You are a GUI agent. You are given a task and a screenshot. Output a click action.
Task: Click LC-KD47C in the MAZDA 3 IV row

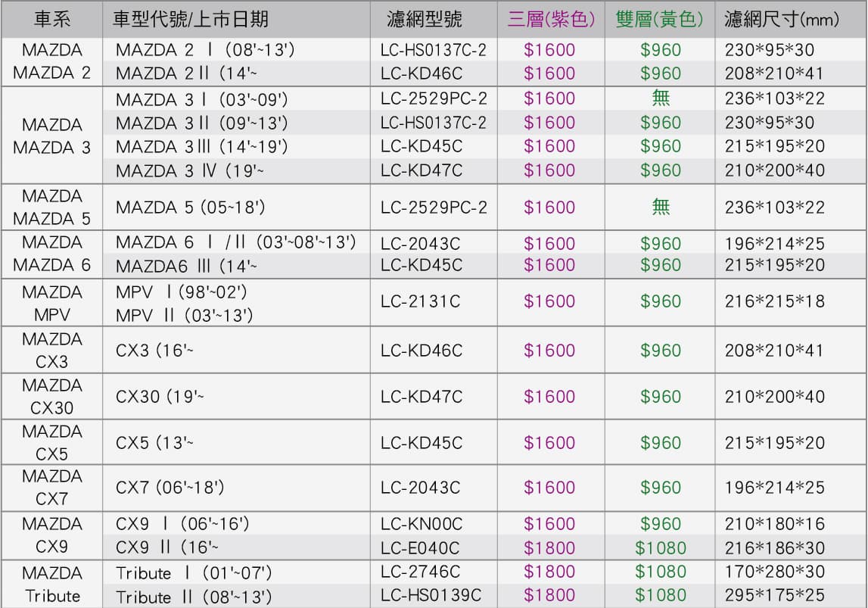click(422, 170)
